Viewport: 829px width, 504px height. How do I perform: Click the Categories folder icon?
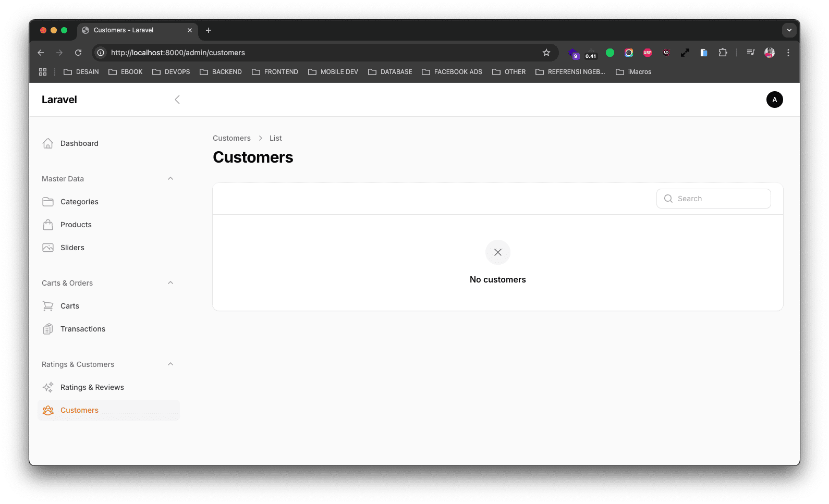(48, 202)
